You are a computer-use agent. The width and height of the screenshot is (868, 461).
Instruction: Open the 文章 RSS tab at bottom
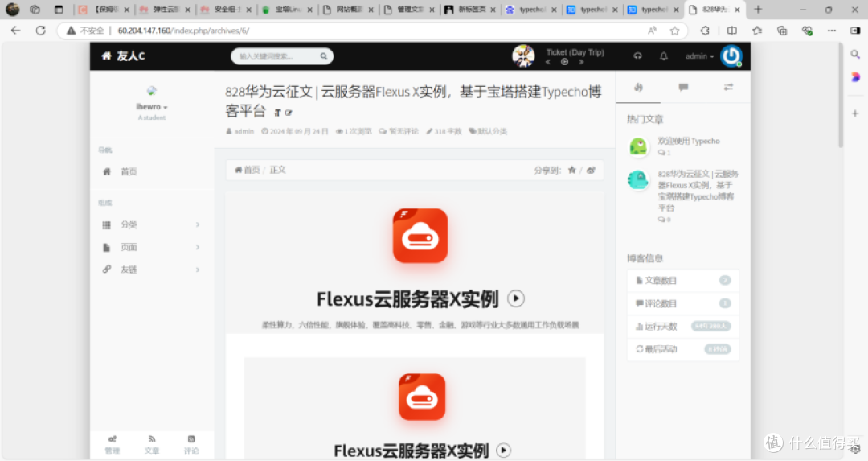[x=152, y=445]
